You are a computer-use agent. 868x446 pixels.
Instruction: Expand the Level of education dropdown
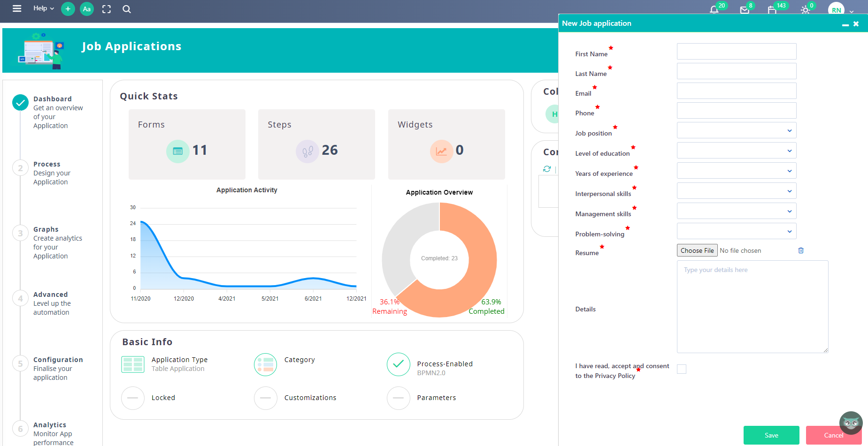point(736,150)
